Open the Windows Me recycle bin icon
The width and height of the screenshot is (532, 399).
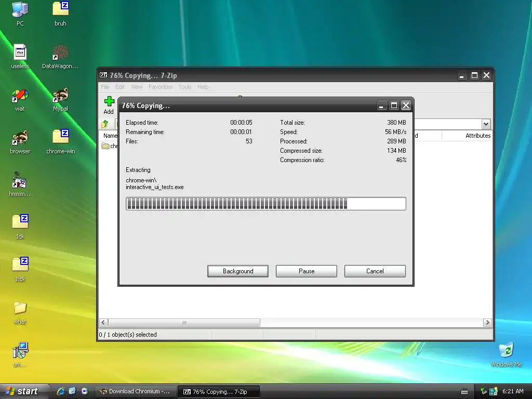506,354
